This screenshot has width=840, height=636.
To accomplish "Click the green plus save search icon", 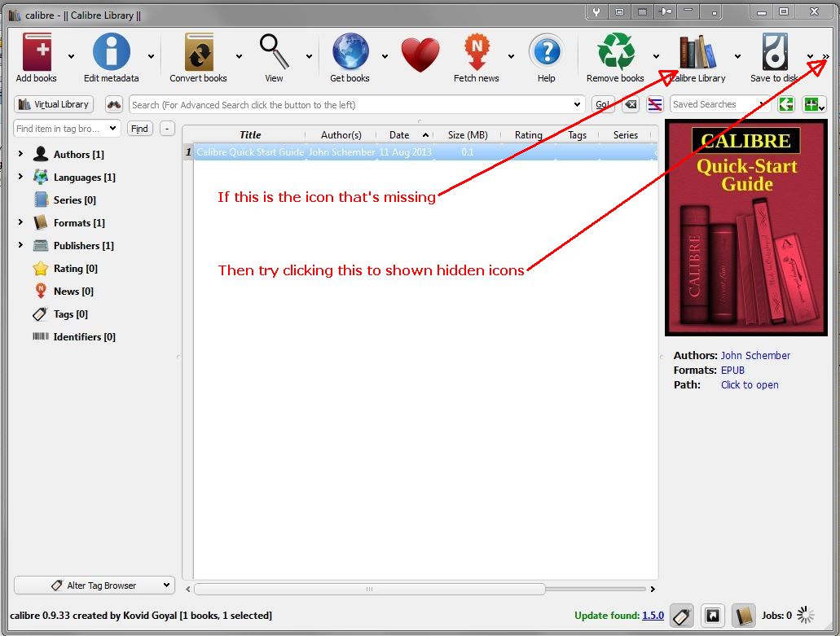I will [x=814, y=104].
